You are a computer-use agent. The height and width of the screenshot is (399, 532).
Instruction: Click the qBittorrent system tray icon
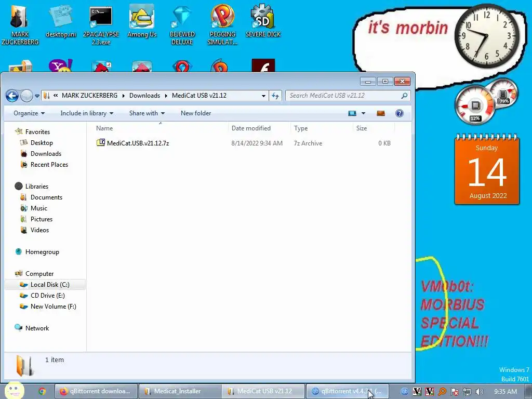click(x=404, y=392)
